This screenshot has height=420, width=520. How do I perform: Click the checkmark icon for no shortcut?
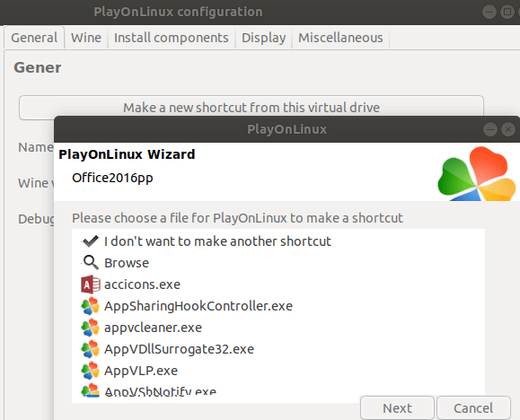click(x=90, y=241)
